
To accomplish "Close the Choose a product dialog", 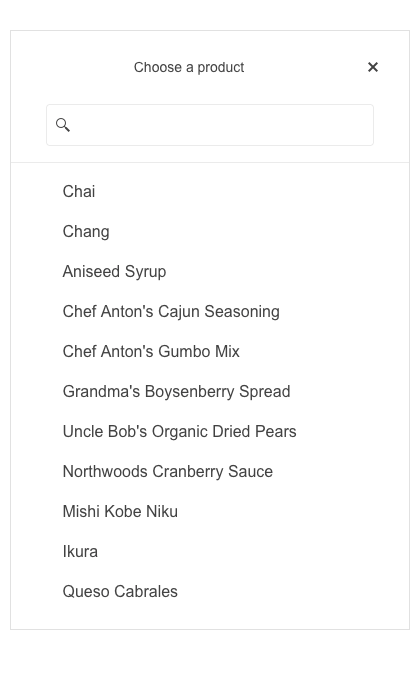I will [x=372, y=67].
